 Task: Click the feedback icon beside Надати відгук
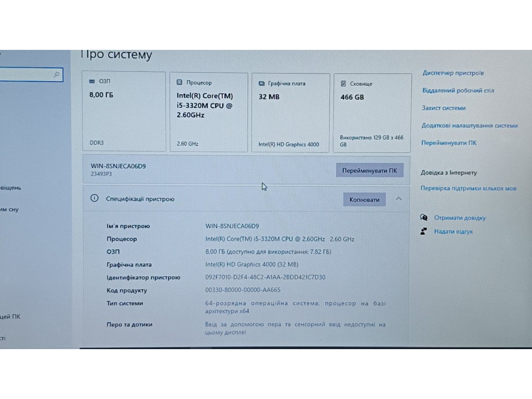click(x=424, y=231)
